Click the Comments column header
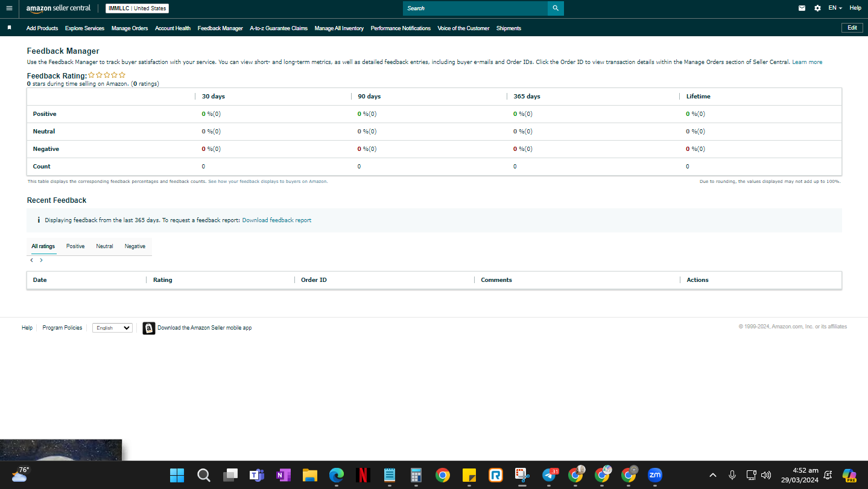The image size is (868, 489). pyautogui.click(x=496, y=280)
